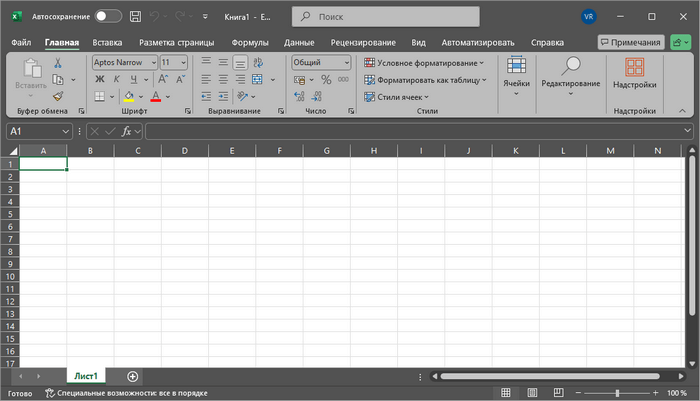This screenshot has height=401, width=700.
Task: Toggle italic К formatting
Action: [x=116, y=79]
